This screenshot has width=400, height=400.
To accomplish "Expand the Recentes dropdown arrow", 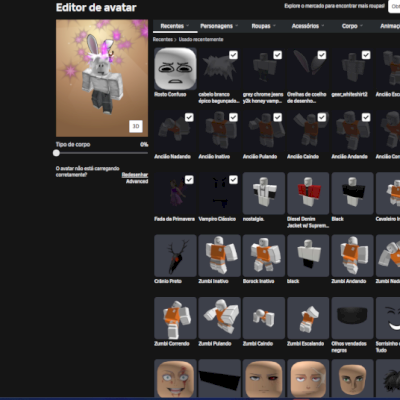I will (188, 26).
